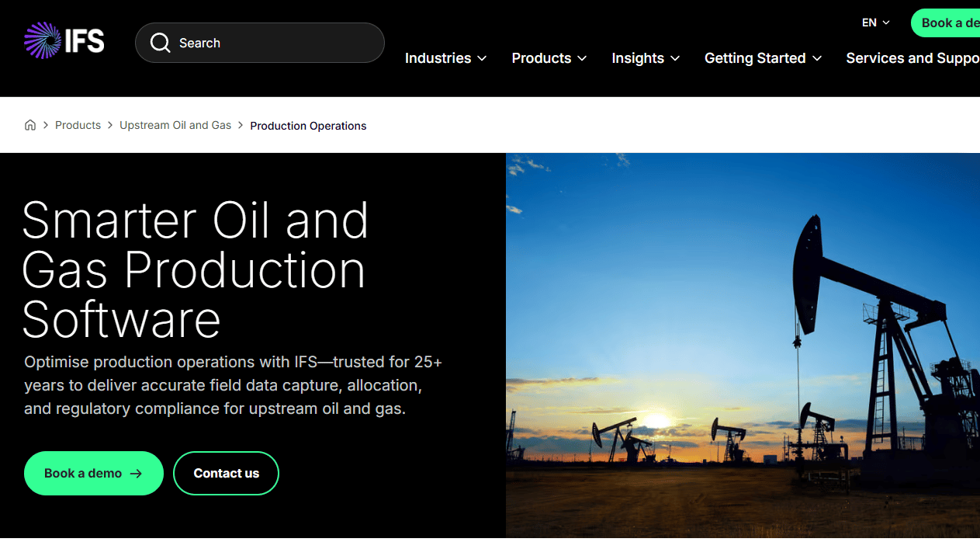Open Services and Support menu
The width and height of the screenshot is (980, 549).
point(912,58)
